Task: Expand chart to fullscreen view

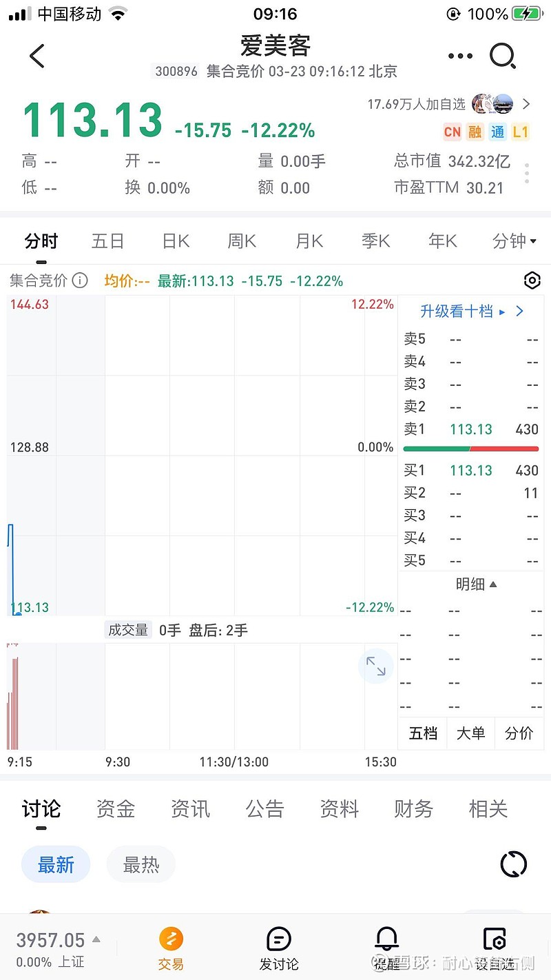Action: click(375, 666)
